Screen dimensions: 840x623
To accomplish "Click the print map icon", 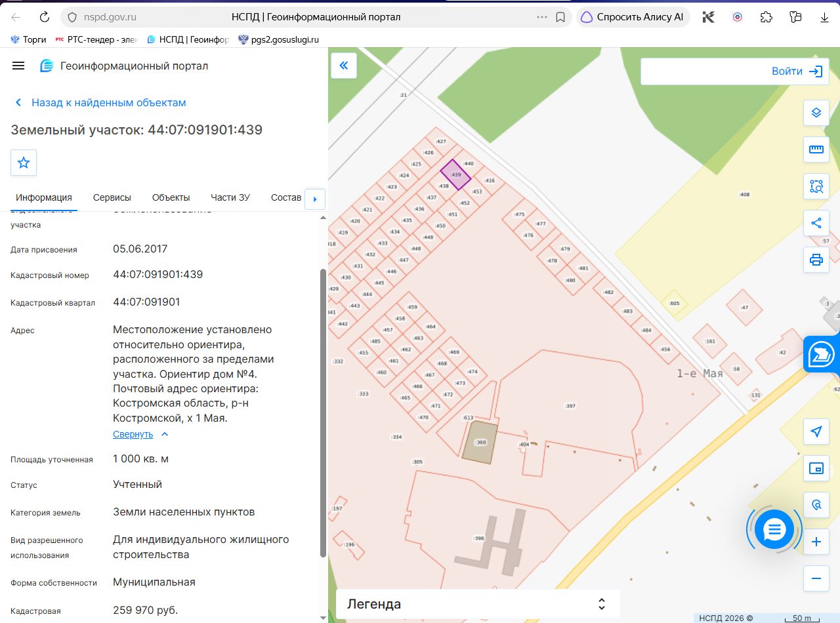I will click(816, 260).
